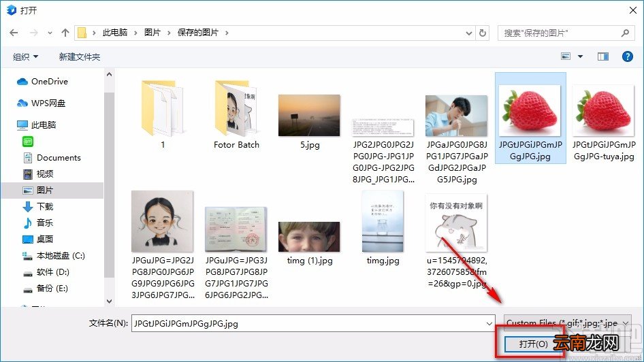Image resolution: width=644 pixels, height=362 pixels.
Task: Click the sidebar scrollbar up arrow
Action: coord(109,75)
